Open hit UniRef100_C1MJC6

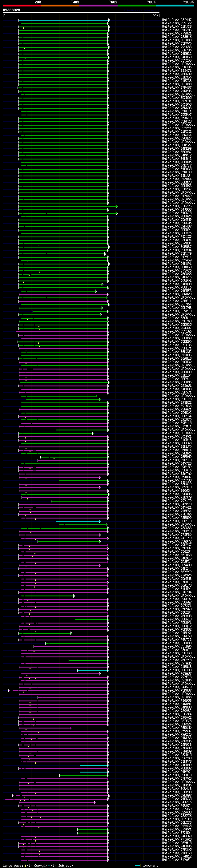click(177, 26)
